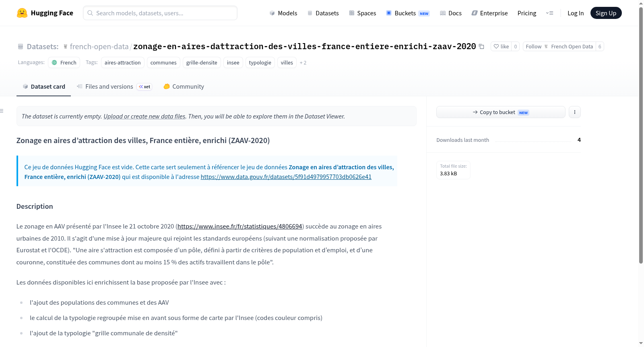The height and width of the screenshot is (347, 644).
Task: Click the globe icon on the French language tag
Action: (55, 62)
